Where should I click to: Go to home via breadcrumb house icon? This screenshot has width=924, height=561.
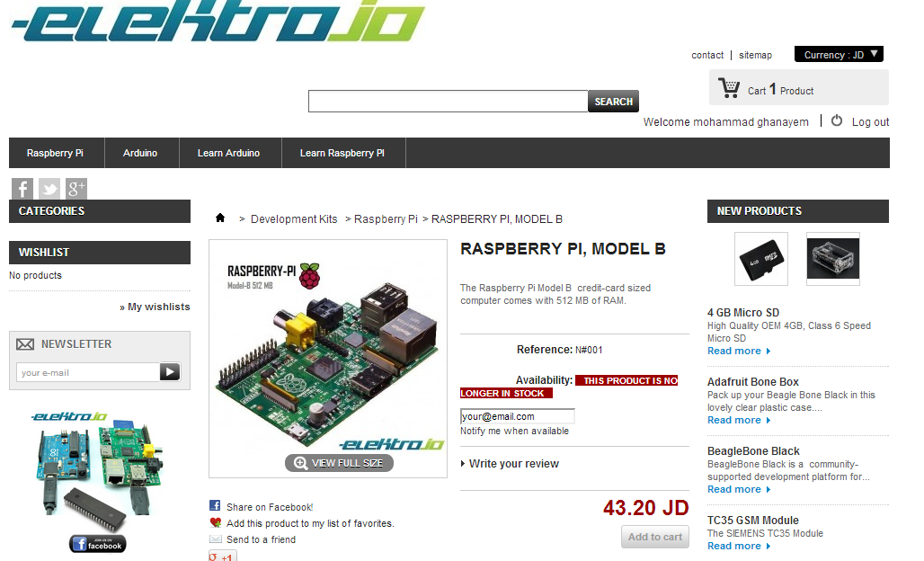[220, 218]
